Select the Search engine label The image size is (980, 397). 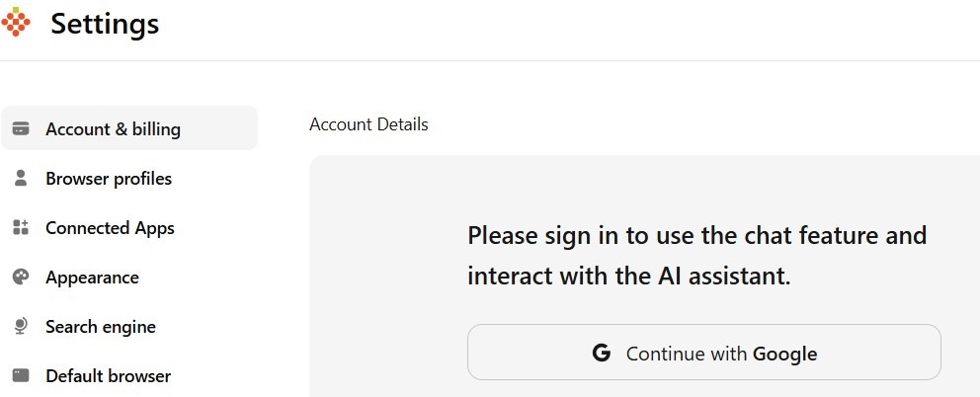point(101,327)
